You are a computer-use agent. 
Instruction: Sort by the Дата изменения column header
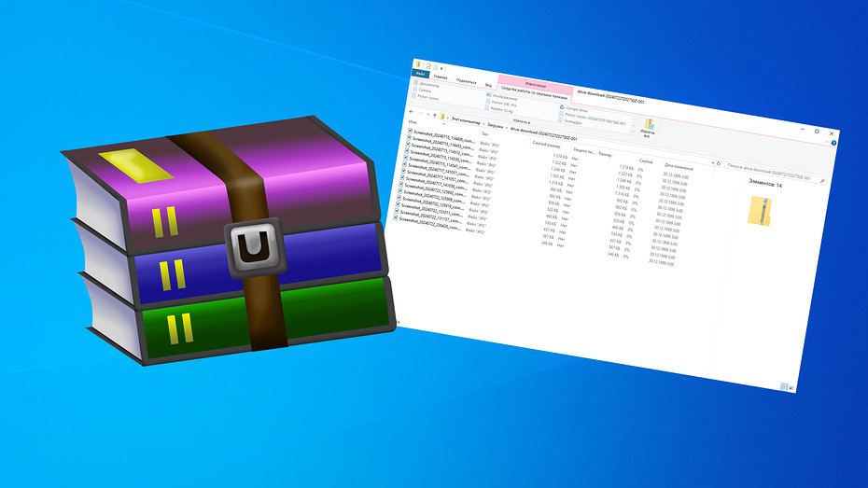(x=679, y=167)
